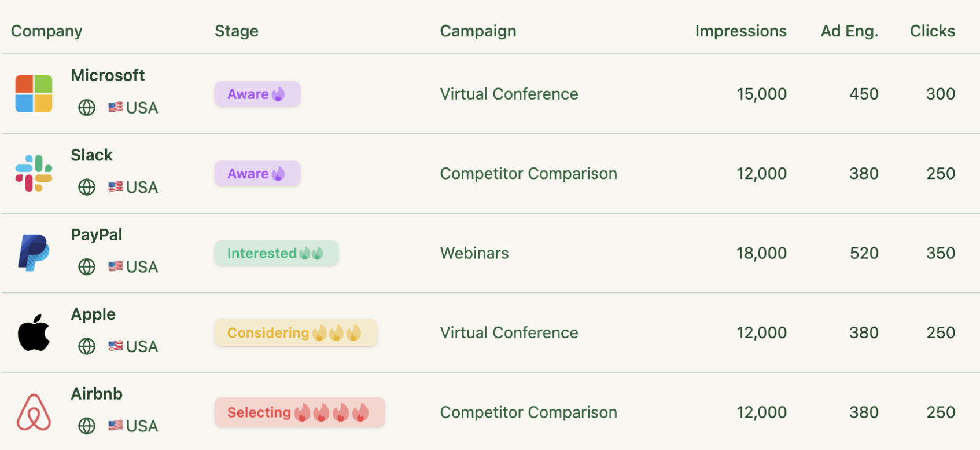This screenshot has width=980, height=450.
Task: Select the Webinars campaign cell
Action: point(474,253)
